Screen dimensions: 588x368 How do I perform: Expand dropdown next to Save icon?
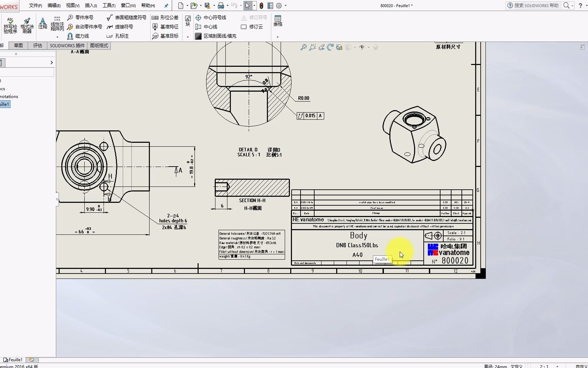[x=214, y=5]
